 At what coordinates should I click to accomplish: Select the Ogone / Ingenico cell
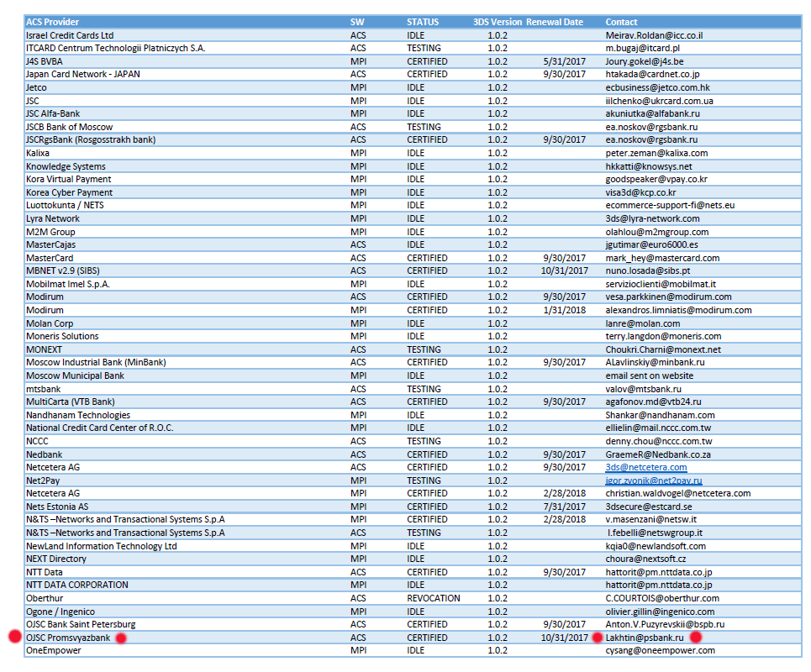(61, 612)
